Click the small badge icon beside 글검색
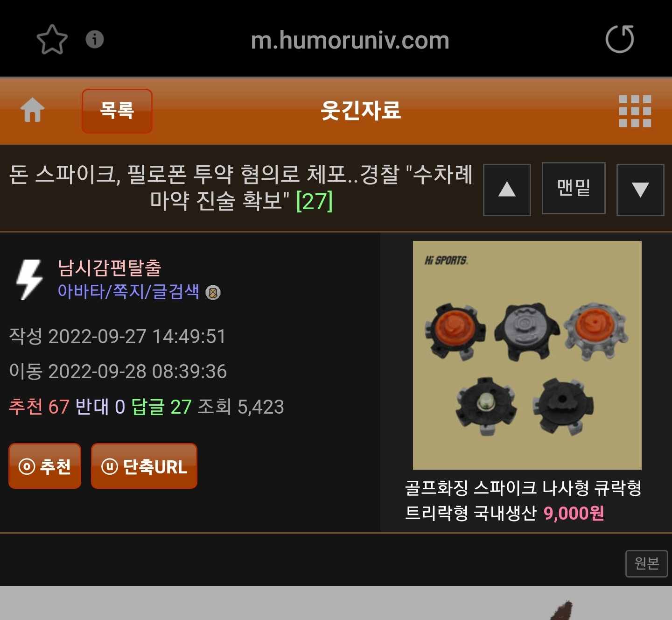This screenshot has width=672, height=620. pyautogui.click(x=213, y=293)
